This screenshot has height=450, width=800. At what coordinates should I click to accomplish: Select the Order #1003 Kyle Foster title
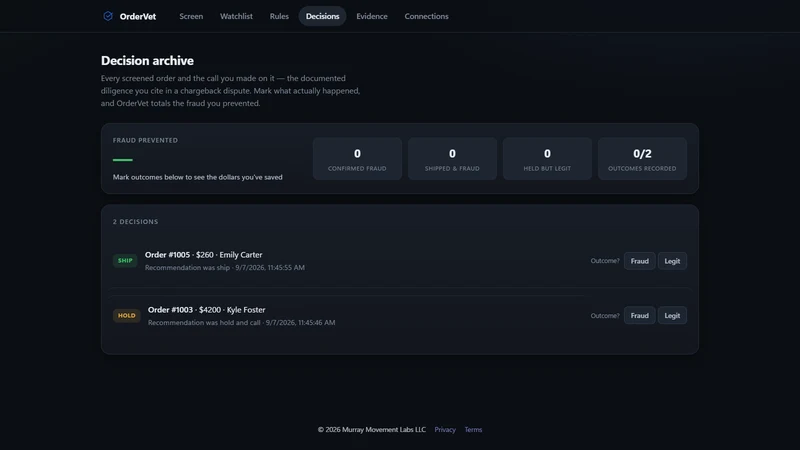[207, 310]
